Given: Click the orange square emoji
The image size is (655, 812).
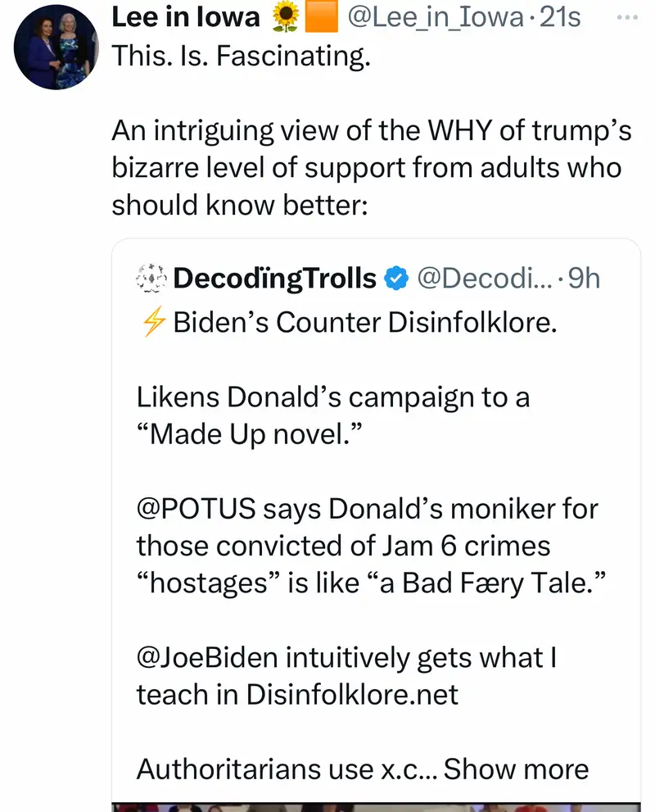Looking at the screenshot, I should (x=323, y=16).
